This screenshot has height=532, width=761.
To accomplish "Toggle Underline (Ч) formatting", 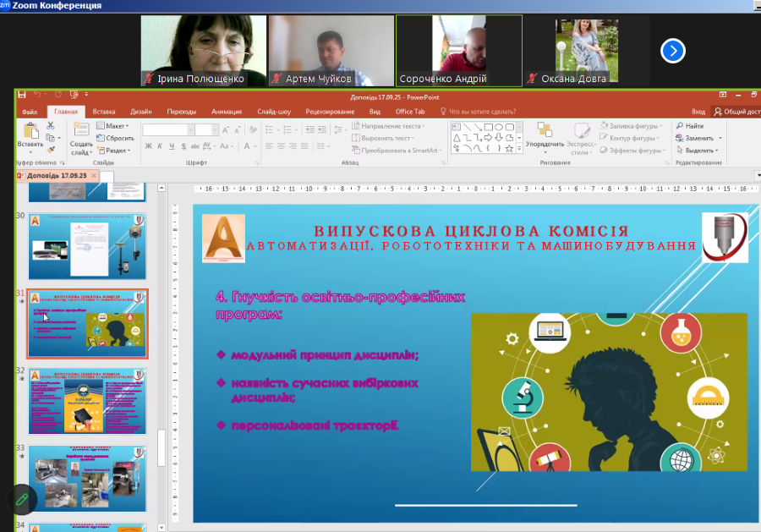I will coord(172,146).
